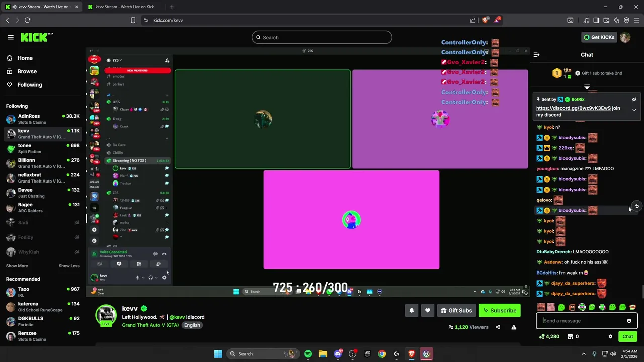Open Brave VPN shield icon
Viewport: 644px width, 362px height.
point(626,20)
